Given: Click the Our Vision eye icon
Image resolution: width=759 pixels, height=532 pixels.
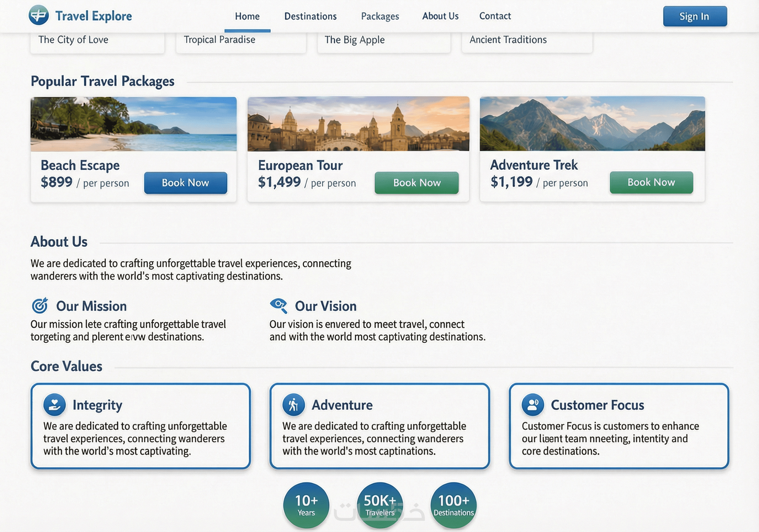Looking at the screenshot, I should (x=279, y=305).
